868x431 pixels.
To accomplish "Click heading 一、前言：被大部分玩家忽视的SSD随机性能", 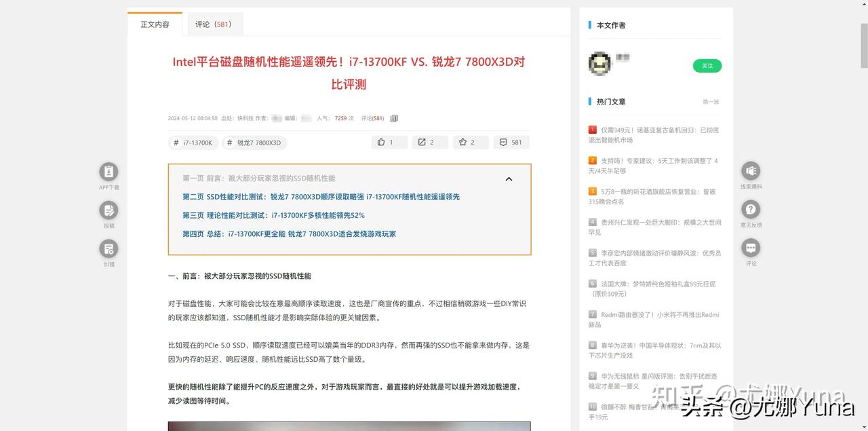I will [x=239, y=276].
